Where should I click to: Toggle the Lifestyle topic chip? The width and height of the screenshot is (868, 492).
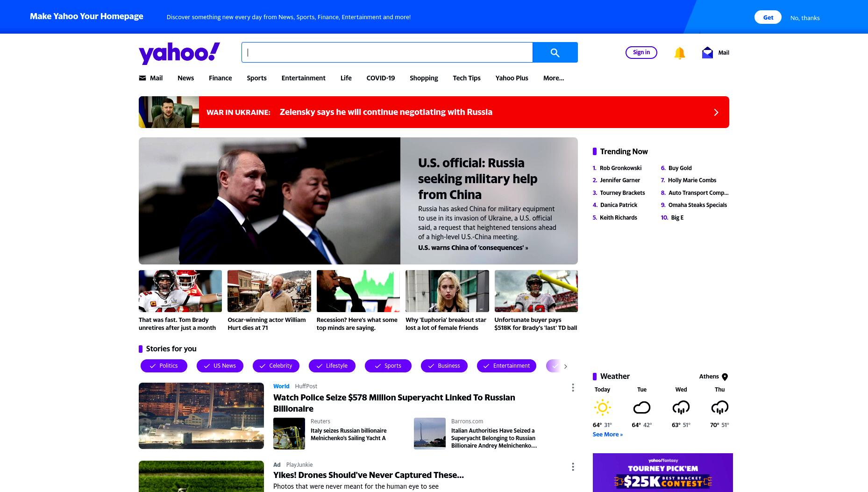(332, 366)
